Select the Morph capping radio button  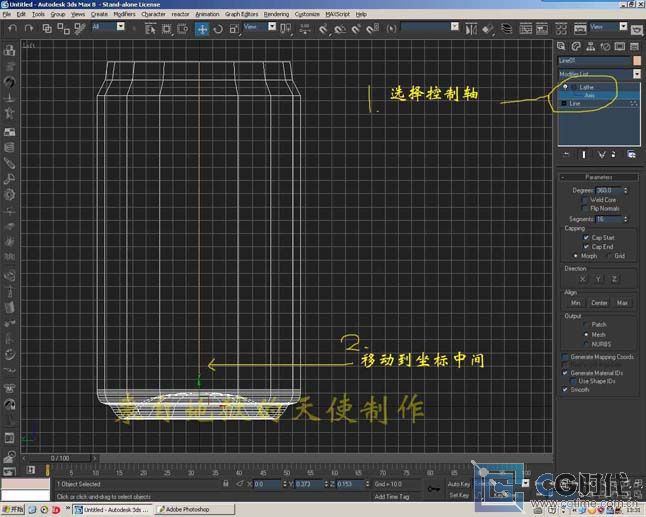576,256
